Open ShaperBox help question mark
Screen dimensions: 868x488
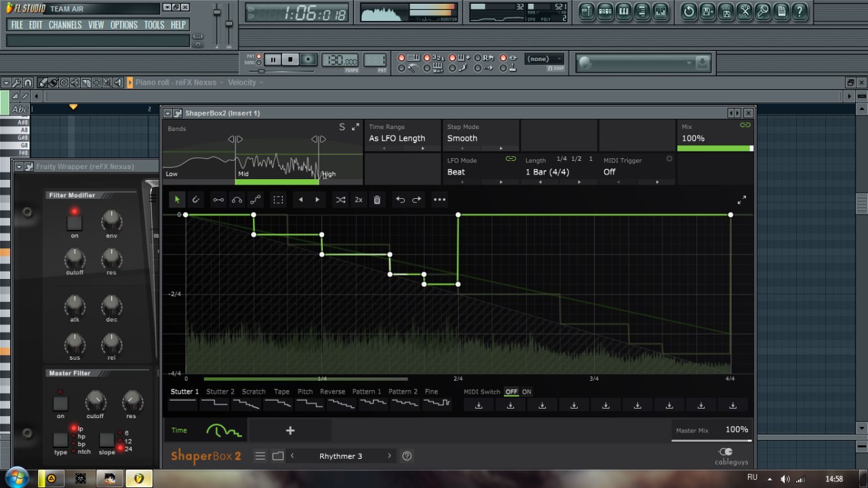[x=407, y=456]
